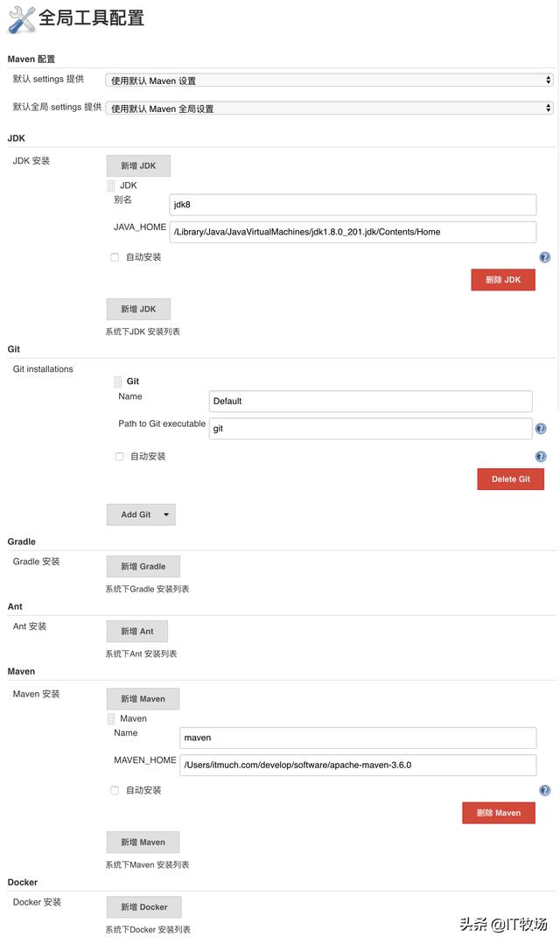
Task: Click the upper 新增 Maven button
Action: (x=143, y=699)
